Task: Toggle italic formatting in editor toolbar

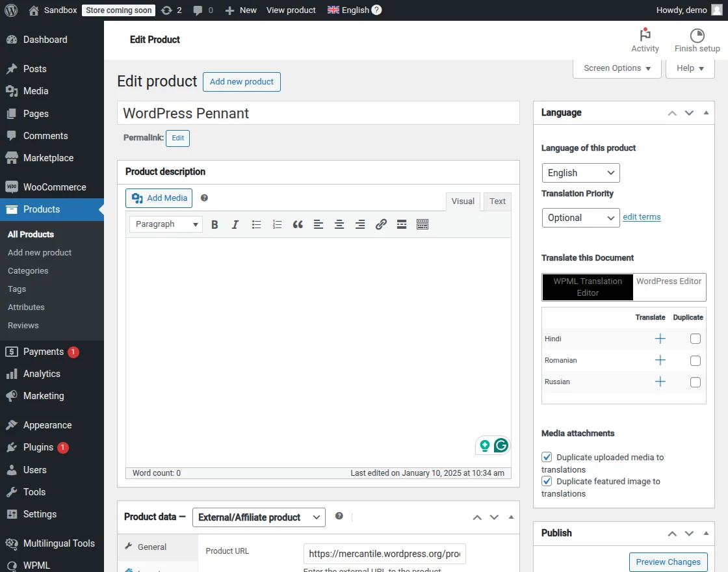Action: [x=235, y=225]
